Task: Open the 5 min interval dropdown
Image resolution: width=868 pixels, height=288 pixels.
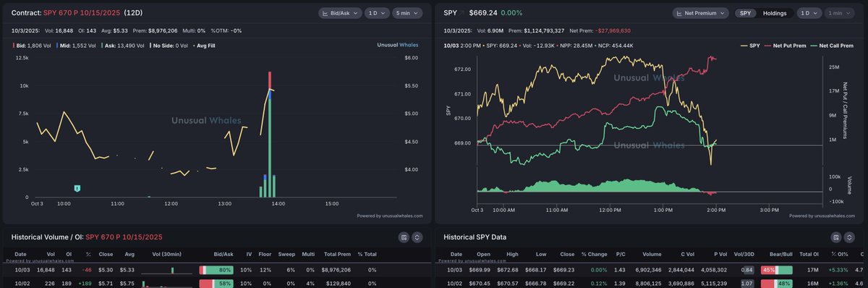Action: 408,13
